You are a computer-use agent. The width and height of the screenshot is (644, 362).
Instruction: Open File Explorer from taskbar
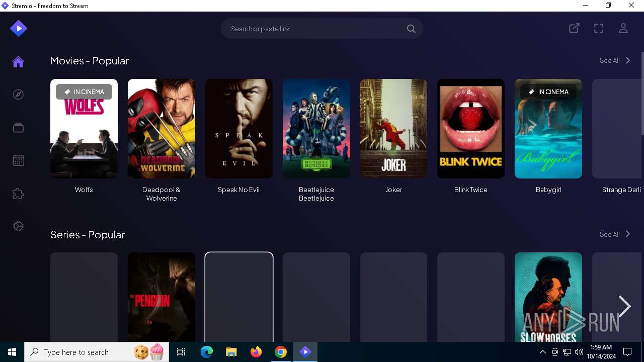231,352
